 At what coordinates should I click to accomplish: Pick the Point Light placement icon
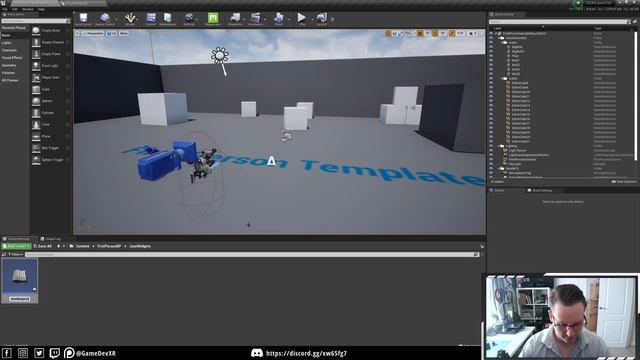36,66
